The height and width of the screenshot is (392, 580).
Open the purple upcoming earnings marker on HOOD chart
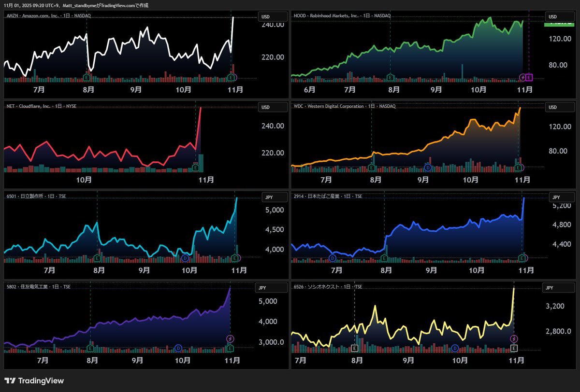click(529, 77)
